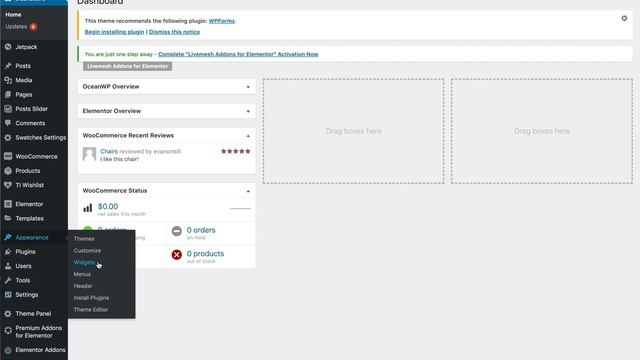
Task: Click Dismiss this notice link
Action: (174, 32)
